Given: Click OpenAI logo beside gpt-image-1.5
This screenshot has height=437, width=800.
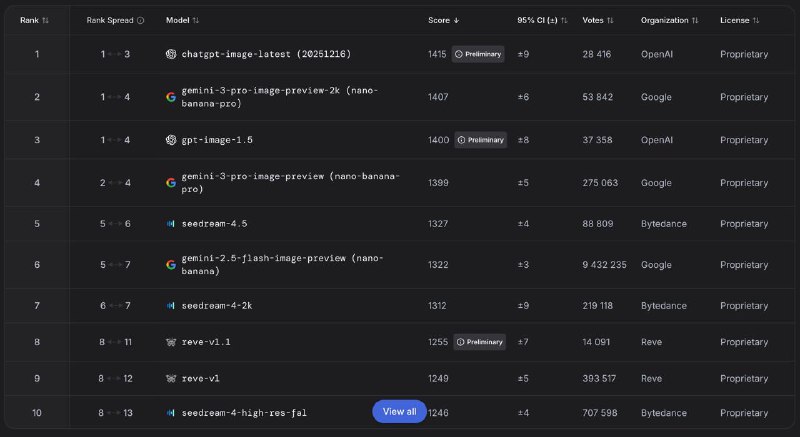Looking at the screenshot, I should 171,140.
